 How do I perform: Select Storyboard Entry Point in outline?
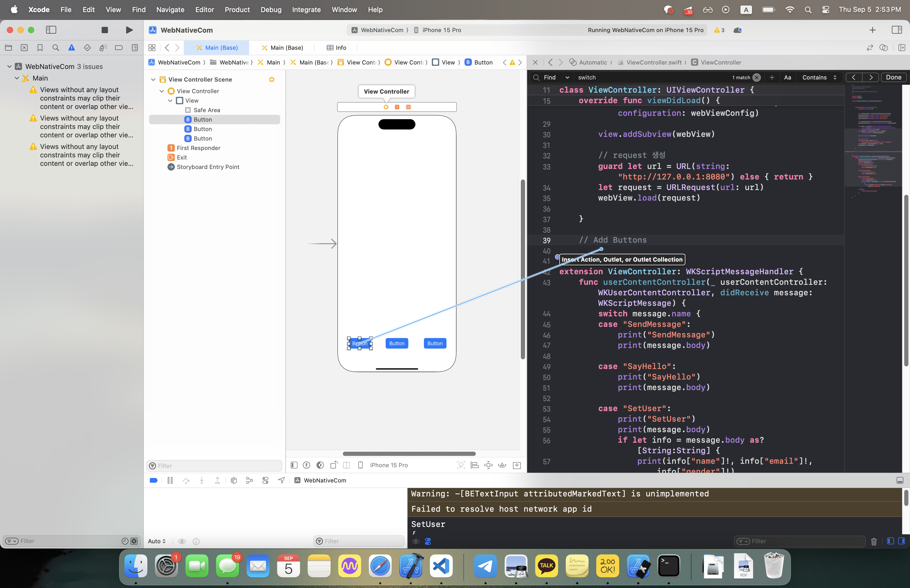(208, 167)
